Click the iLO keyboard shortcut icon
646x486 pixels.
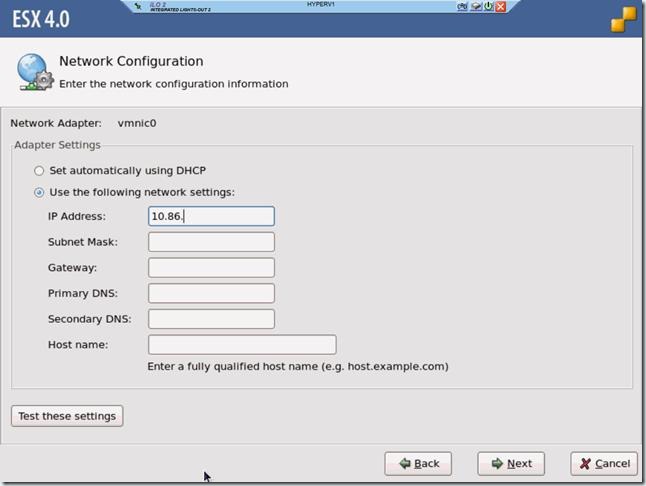pos(462,6)
